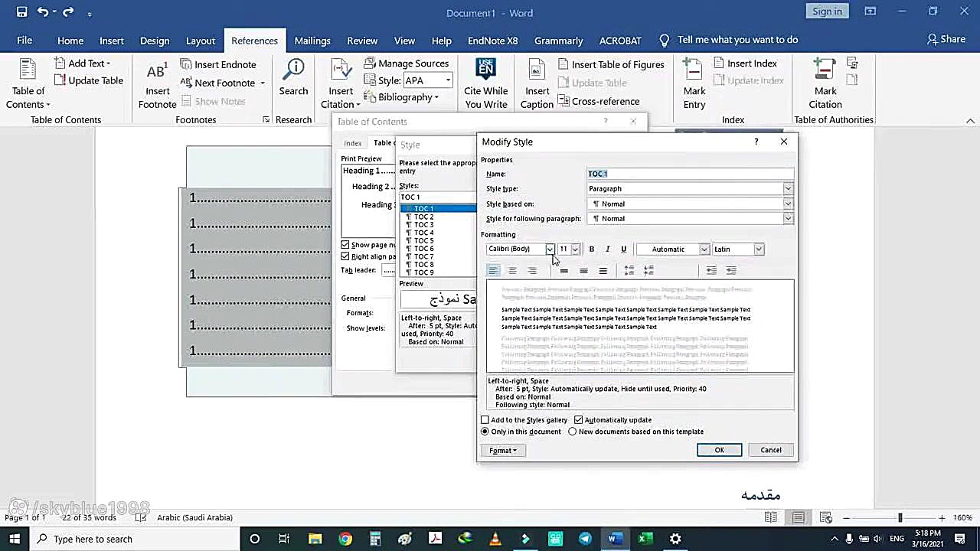This screenshot has height=551, width=980.
Task: Open the File menu
Action: [x=24, y=41]
